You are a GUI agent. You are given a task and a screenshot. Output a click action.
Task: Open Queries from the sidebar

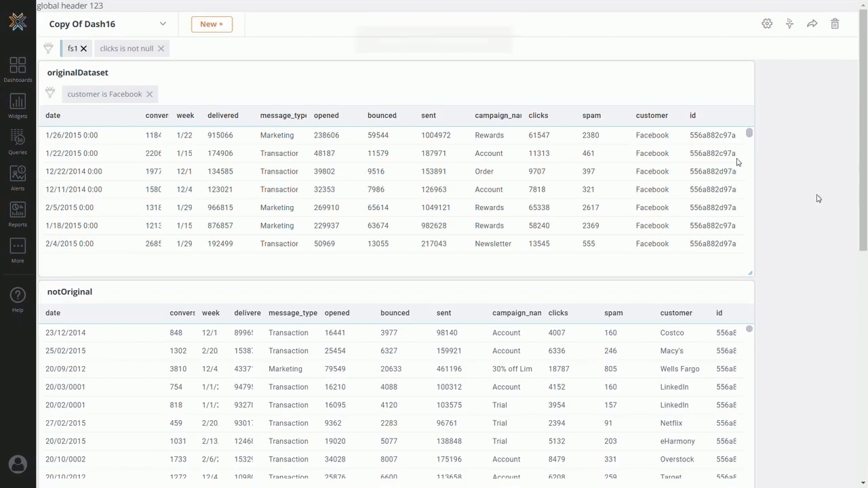(18, 142)
